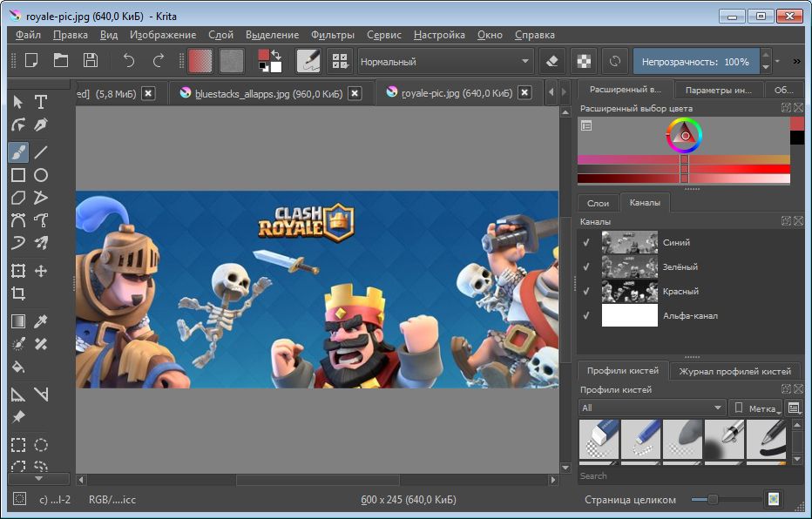Screen dimensions: 812x519
Task: Choose the Crop tool
Action: (x=18, y=294)
